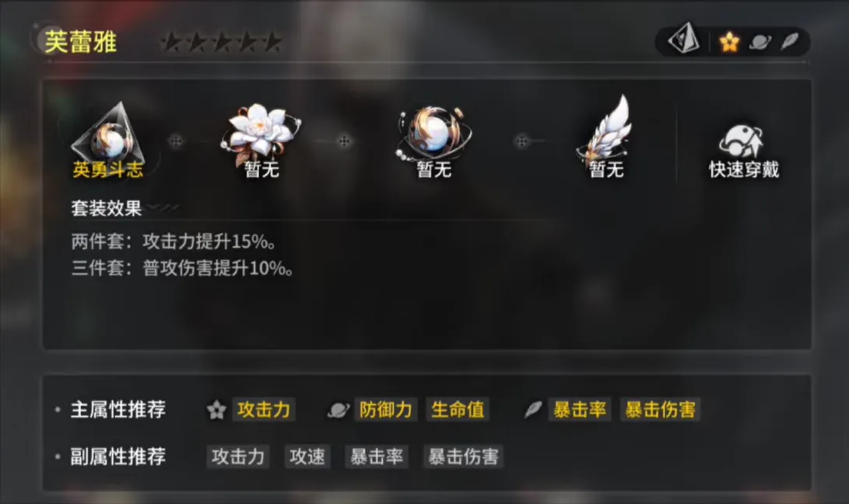
Task: Click the gray 攻击力 sub attribute tag
Action: point(237,457)
